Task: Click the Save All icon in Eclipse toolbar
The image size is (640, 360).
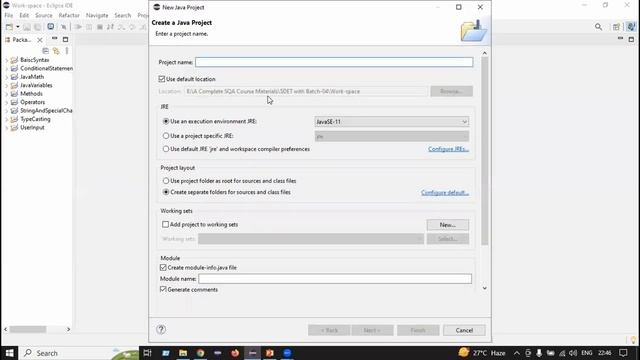Action: click(x=37, y=27)
